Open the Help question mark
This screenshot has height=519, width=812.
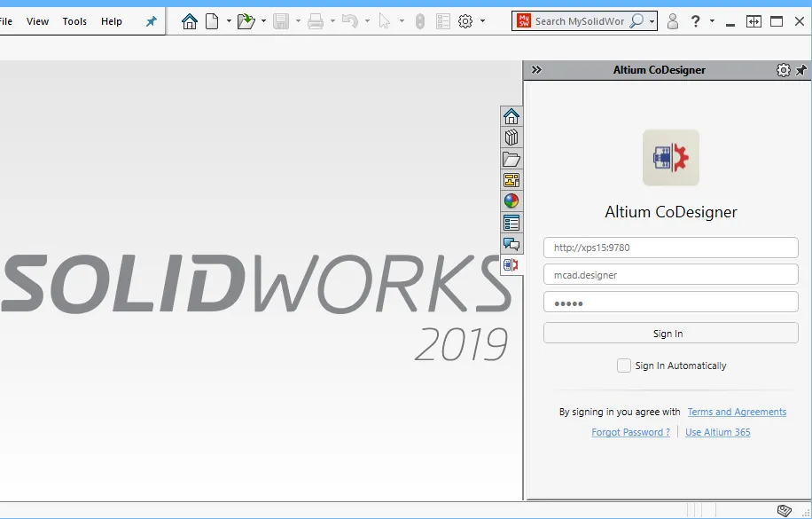(x=696, y=21)
